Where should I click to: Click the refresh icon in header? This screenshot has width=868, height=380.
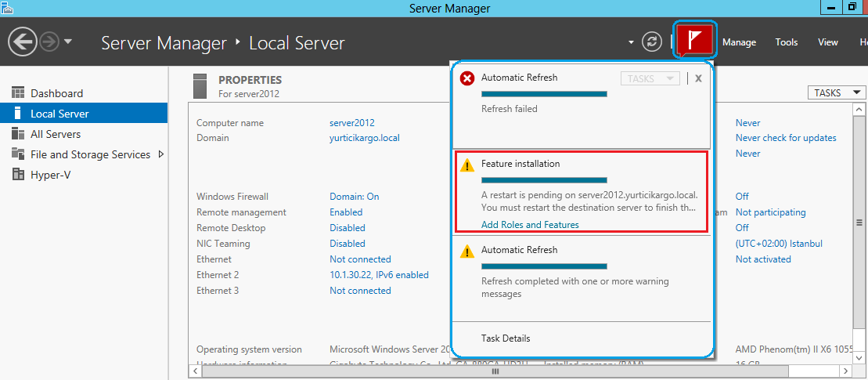[652, 42]
